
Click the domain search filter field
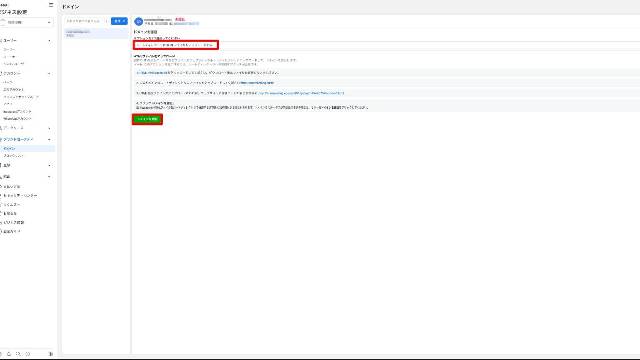[x=86, y=21]
